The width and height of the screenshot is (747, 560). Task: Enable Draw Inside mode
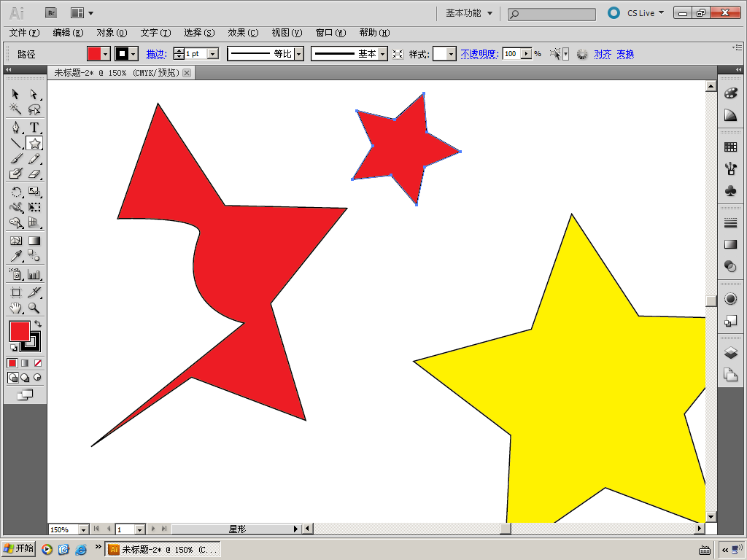click(37, 378)
